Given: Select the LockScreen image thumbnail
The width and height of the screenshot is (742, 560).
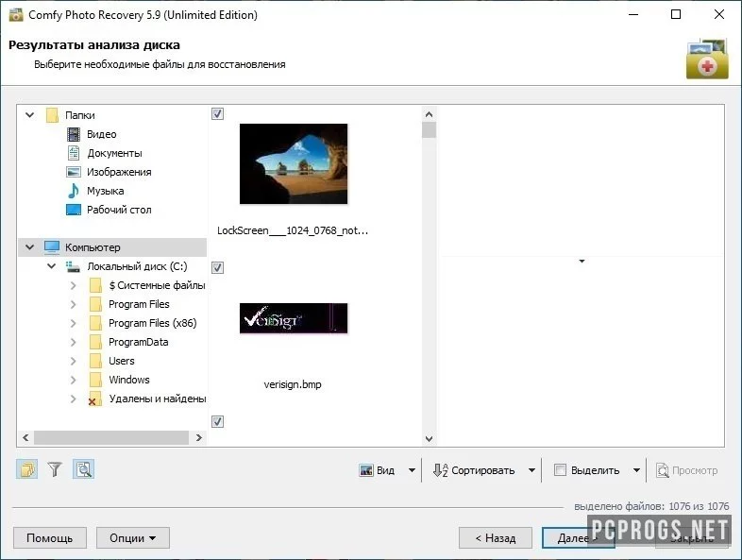Looking at the screenshot, I should coord(294,163).
